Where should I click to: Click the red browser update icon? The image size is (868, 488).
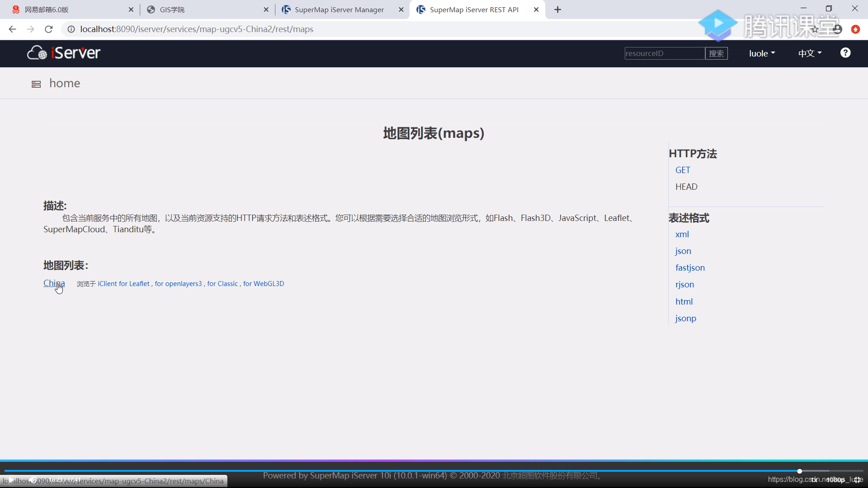pyautogui.click(x=855, y=29)
